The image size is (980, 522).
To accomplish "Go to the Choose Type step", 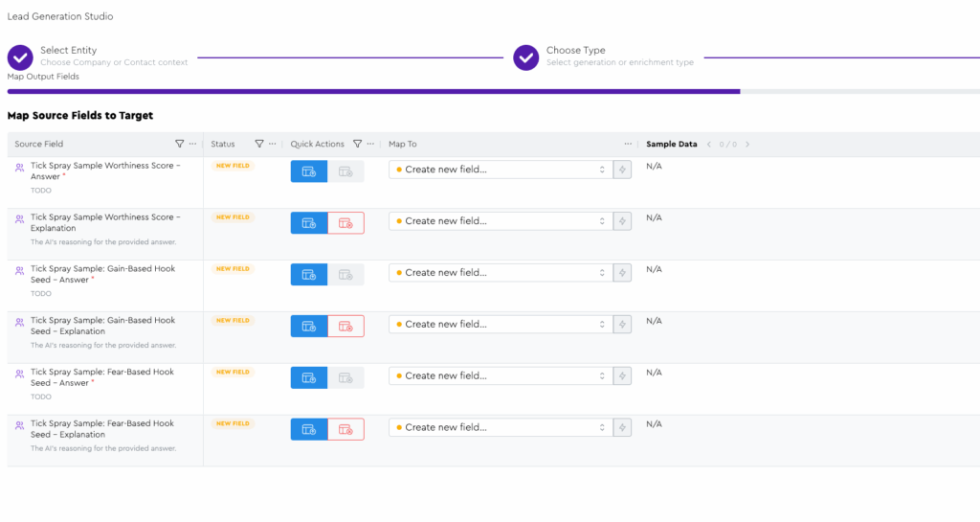I will [x=525, y=57].
